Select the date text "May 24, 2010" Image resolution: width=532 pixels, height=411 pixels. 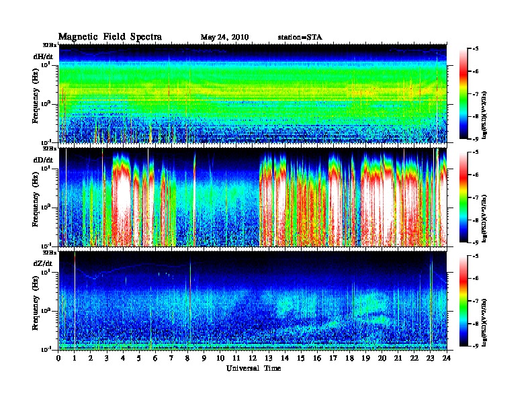[x=224, y=38]
